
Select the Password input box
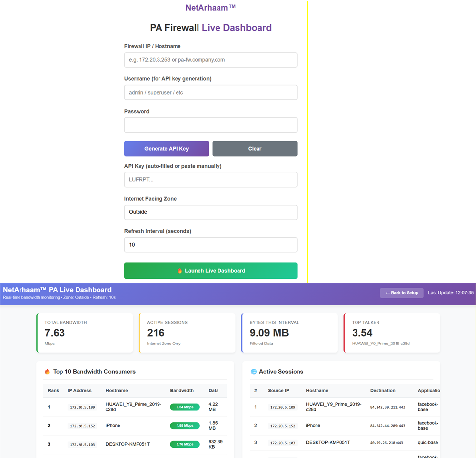210,125
